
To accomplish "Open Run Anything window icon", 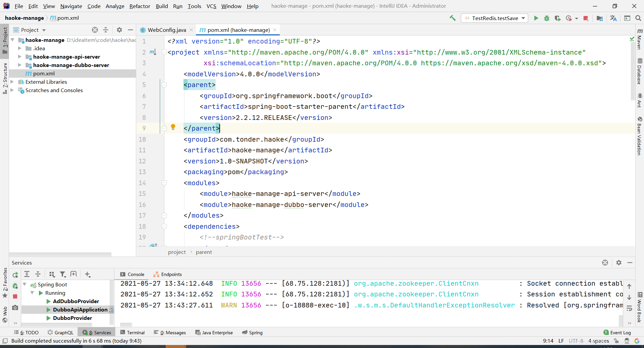I will click(x=627, y=18).
